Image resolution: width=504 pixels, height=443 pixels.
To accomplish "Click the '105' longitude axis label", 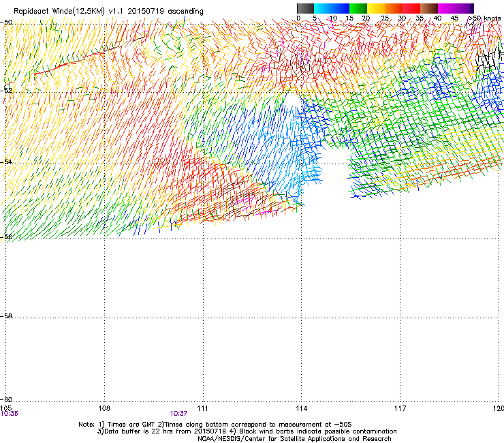I will pos(5,408).
